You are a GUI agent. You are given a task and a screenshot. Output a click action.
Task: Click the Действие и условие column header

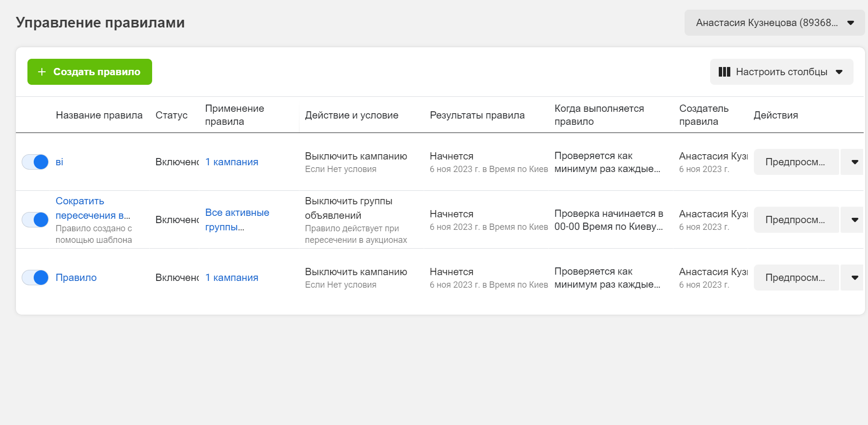(x=351, y=115)
